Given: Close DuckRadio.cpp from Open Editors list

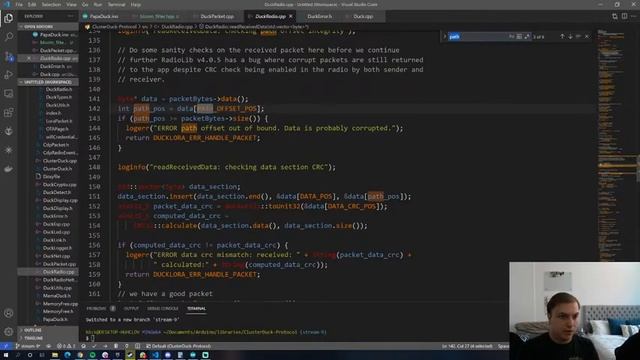Looking at the screenshot, I should click(29, 58).
